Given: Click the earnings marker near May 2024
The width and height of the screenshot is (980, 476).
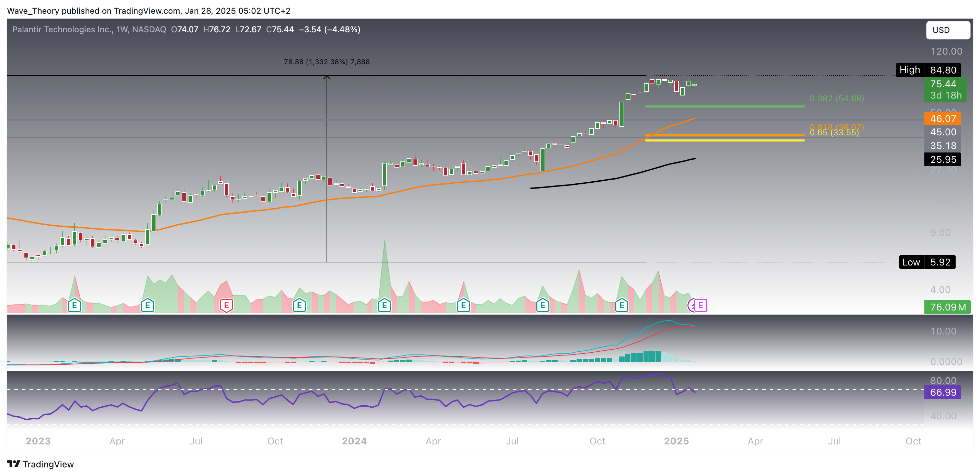Looking at the screenshot, I should coord(463,305).
